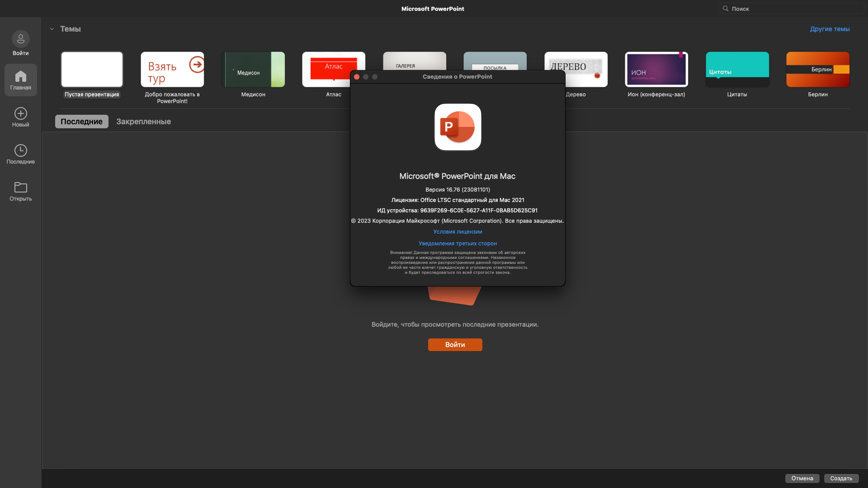Switch to the Закрепленные tab
Image resolution: width=868 pixels, height=488 pixels.
(143, 122)
